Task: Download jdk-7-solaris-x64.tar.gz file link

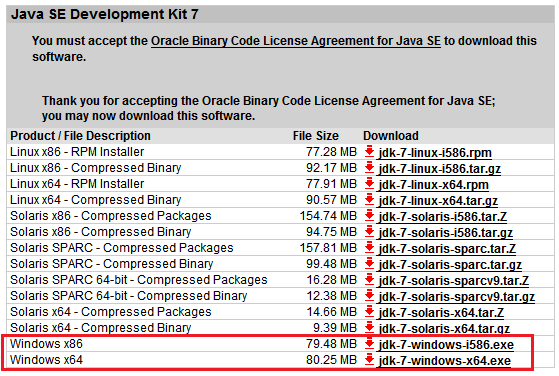Action: pos(444,329)
